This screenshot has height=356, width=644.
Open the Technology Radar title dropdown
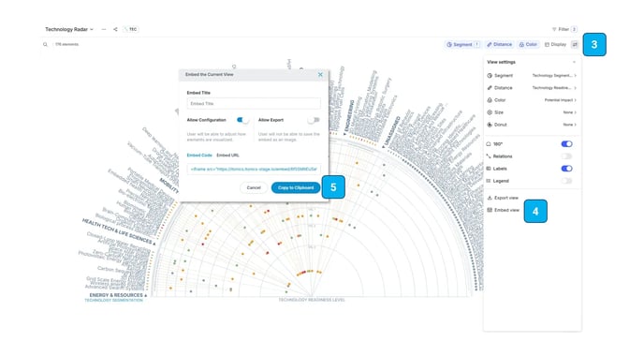point(69,29)
